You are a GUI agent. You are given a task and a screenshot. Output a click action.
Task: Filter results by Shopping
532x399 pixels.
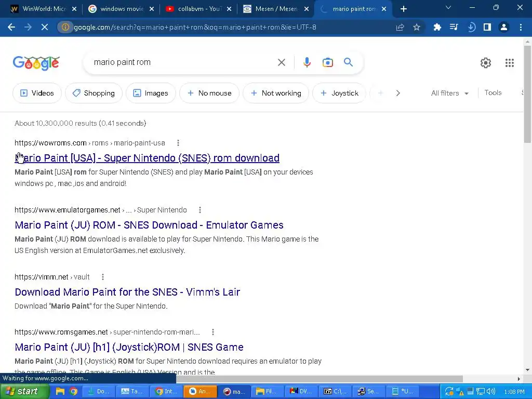pos(94,93)
